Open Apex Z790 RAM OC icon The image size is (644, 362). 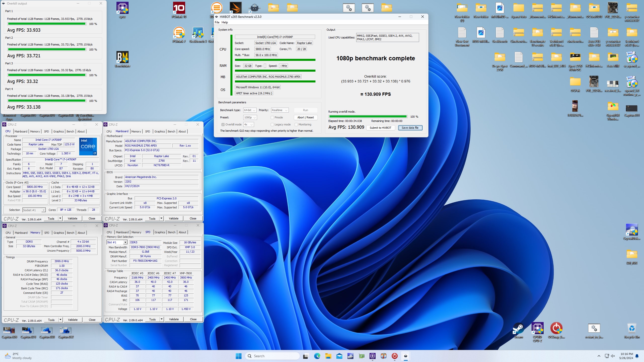point(575,61)
